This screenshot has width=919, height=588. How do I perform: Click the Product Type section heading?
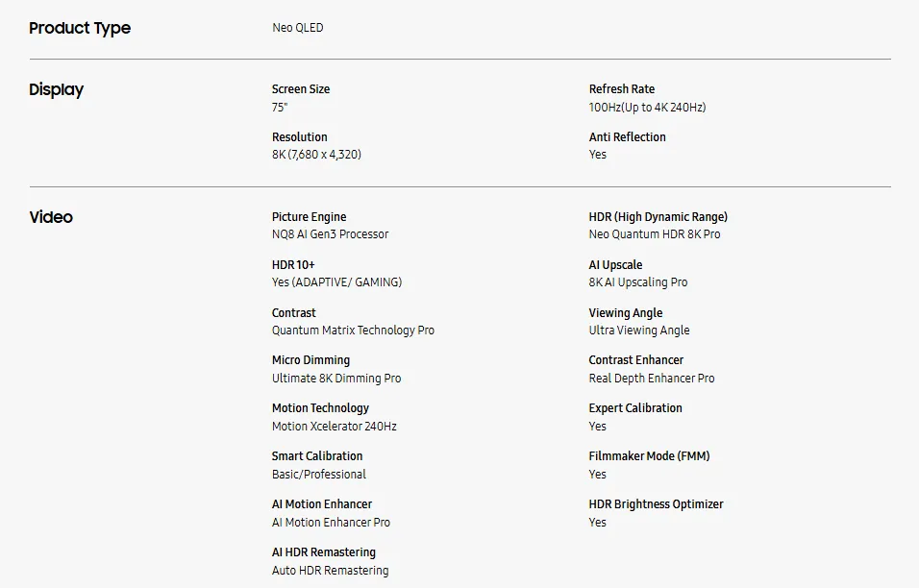click(80, 28)
